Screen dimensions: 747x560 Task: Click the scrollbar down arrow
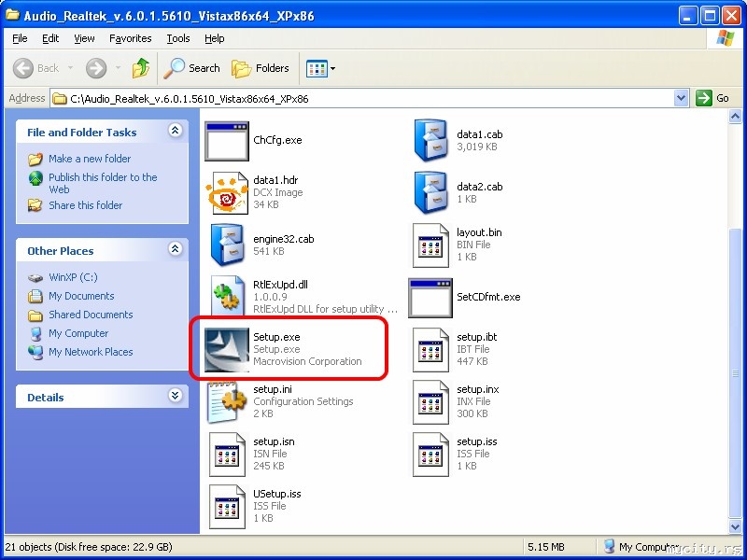735,526
